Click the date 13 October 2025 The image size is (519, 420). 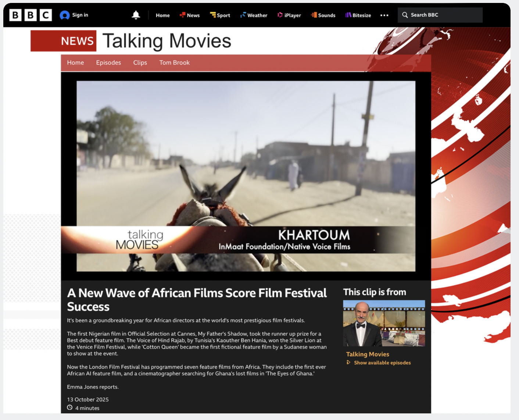coord(88,399)
